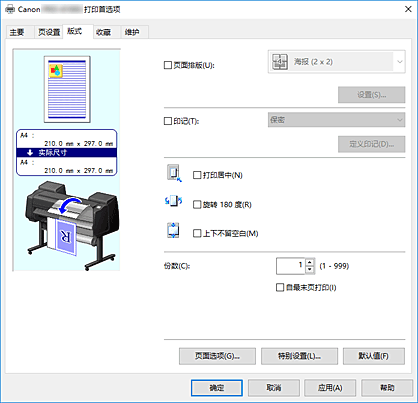This screenshot has width=418, height=403.
Task: Check the 自最末页打印(I) option
Action: pyautogui.click(x=280, y=287)
